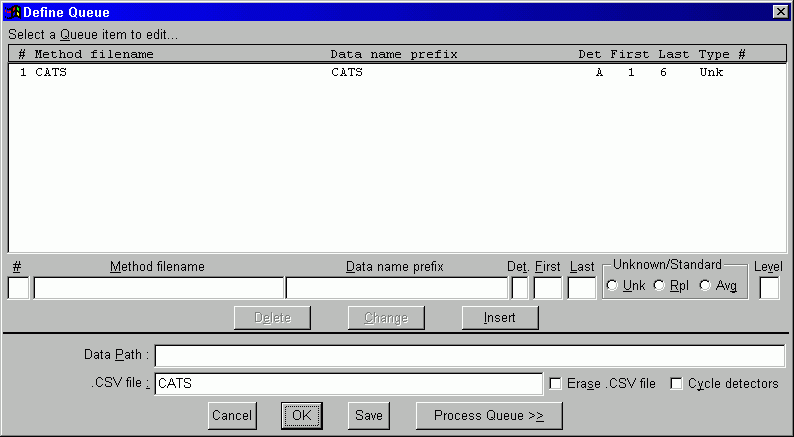
Task: Close the Define Queue dialog
Action: pyautogui.click(x=780, y=12)
